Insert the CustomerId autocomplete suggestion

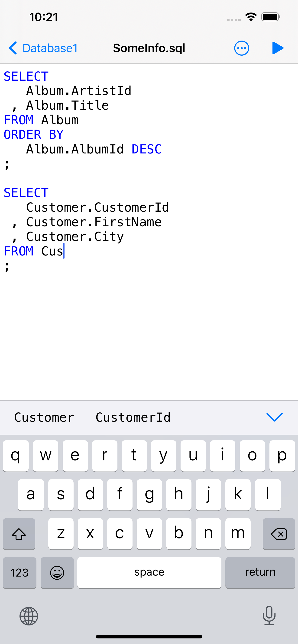pos(133,417)
